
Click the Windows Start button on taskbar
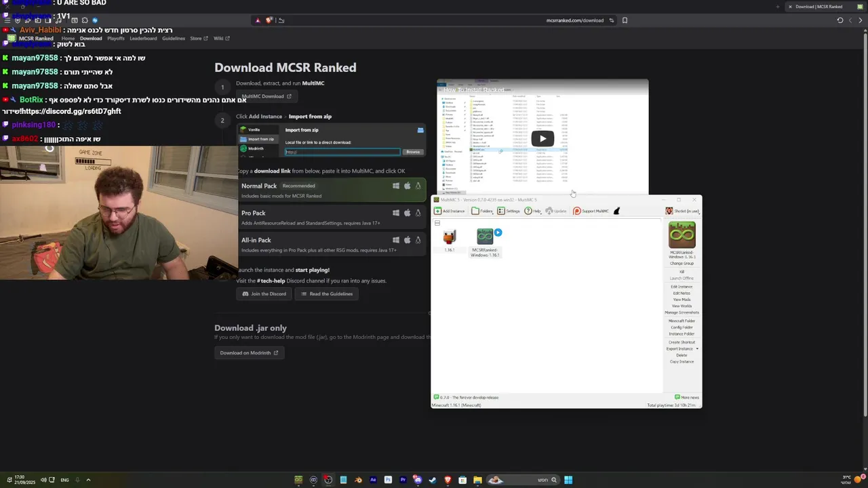(568, 480)
